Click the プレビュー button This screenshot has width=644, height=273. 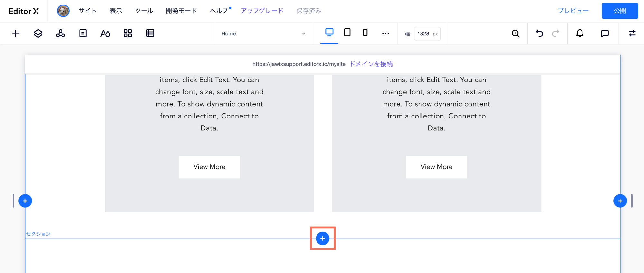(x=573, y=11)
